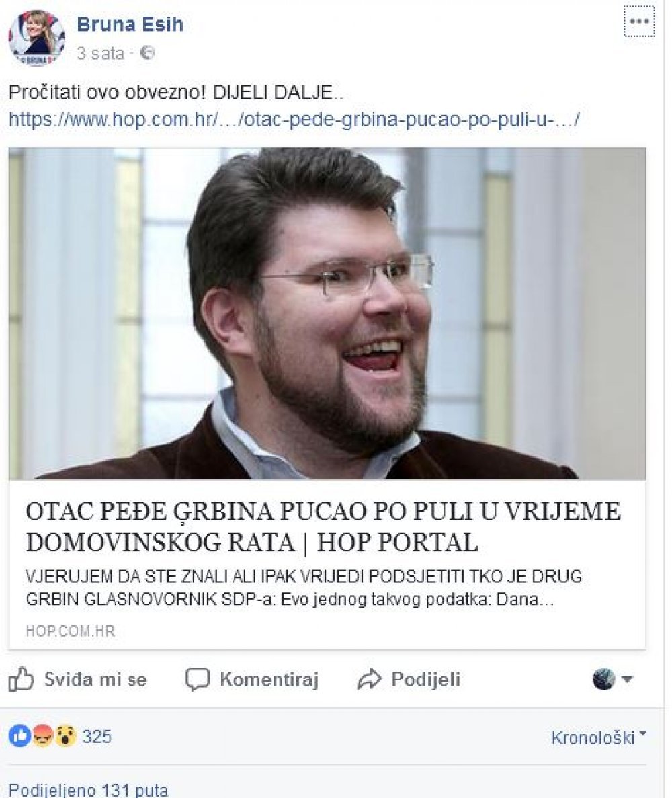
Task: Click the article preview photo
Action: pos(327,313)
